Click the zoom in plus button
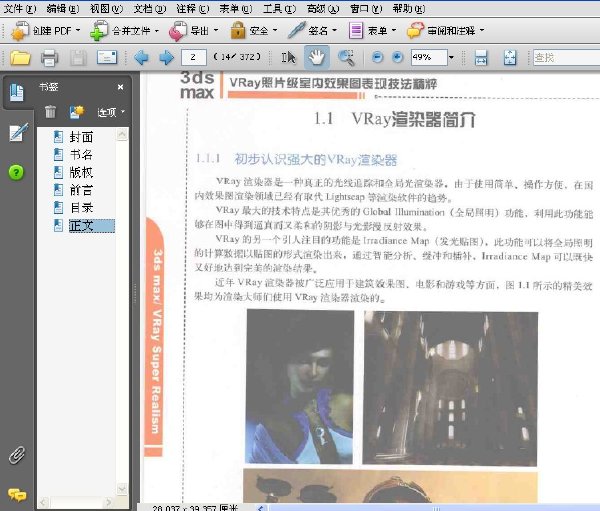The width and height of the screenshot is (600, 511). click(398, 58)
